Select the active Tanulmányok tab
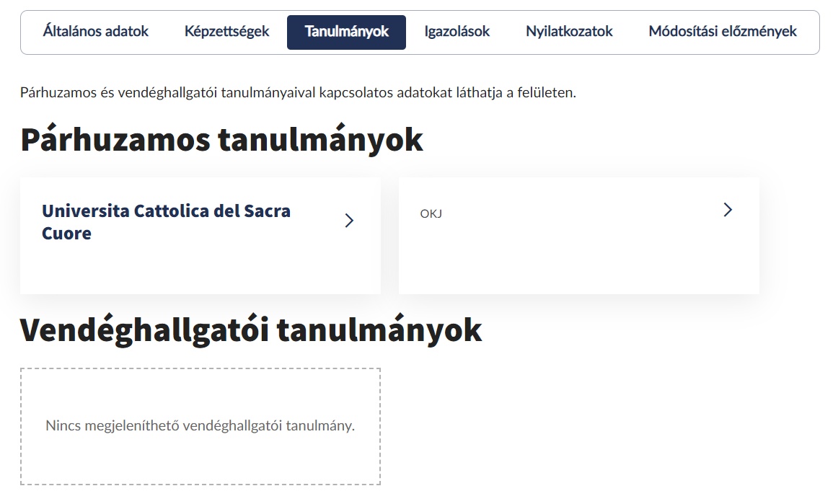Image resolution: width=833 pixels, height=504 pixels. pos(346,32)
